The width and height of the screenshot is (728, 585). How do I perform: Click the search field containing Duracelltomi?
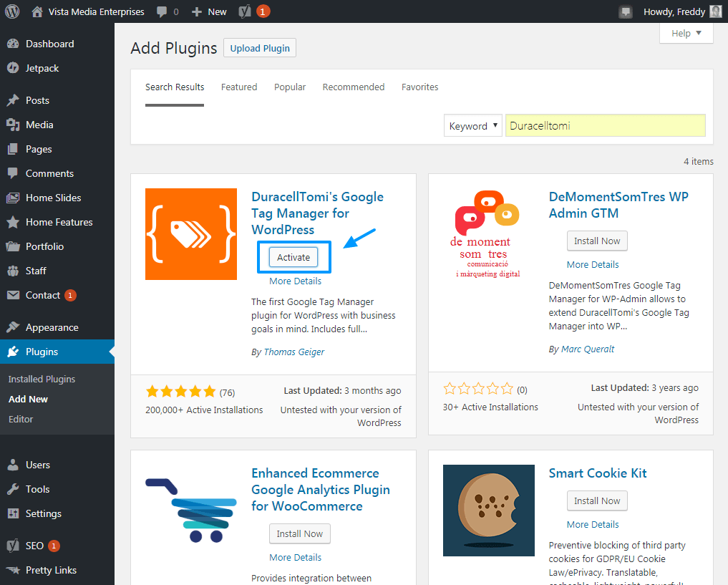coord(606,126)
